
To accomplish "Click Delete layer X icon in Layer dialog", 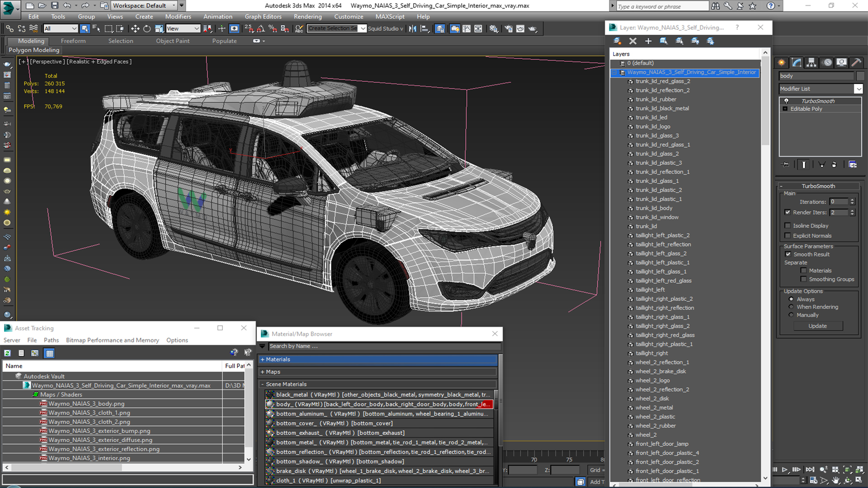I will [632, 41].
